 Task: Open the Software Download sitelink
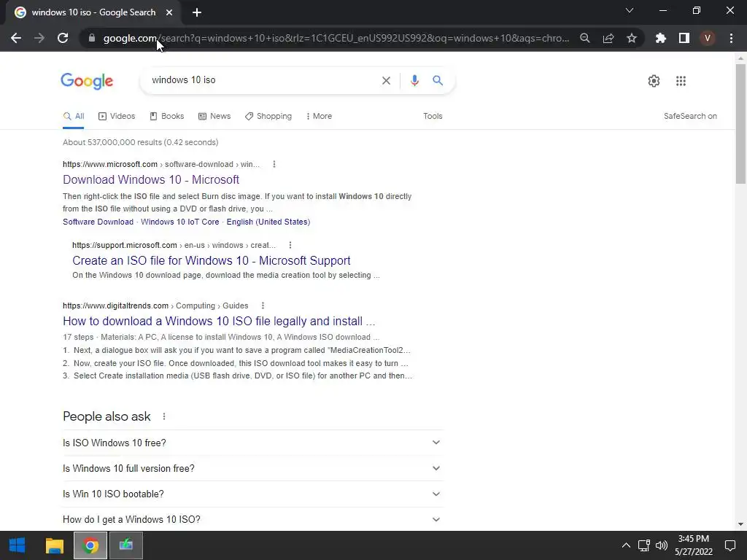pyautogui.click(x=98, y=222)
